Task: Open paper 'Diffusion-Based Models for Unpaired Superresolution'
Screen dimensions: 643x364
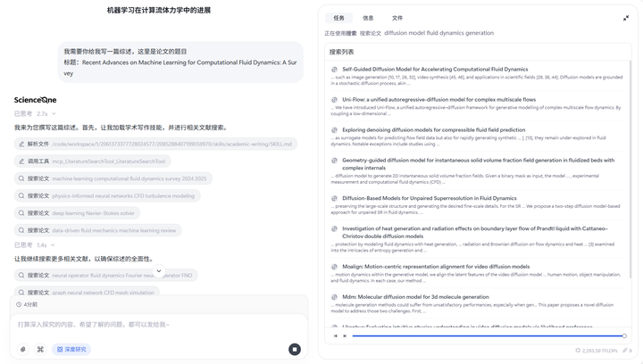Action: [430, 198]
